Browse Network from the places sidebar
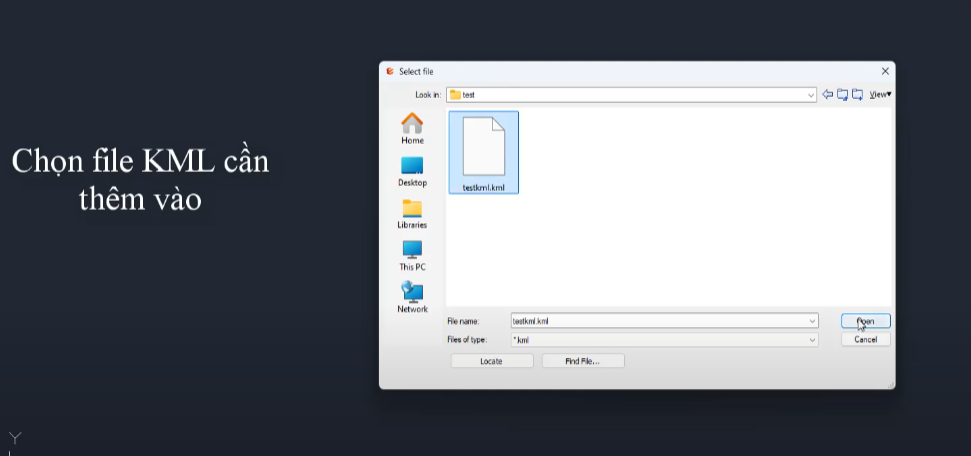The image size is (971, 456). tap(412, 297)
